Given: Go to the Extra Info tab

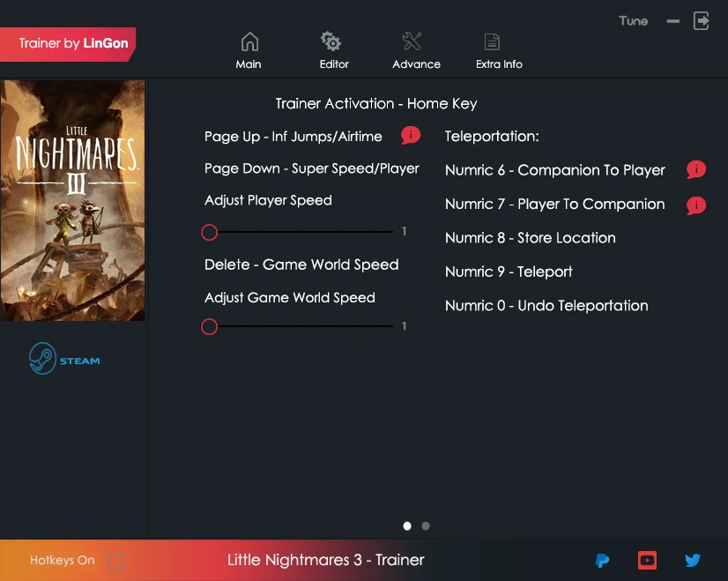Looking at the screenshot, I should tap(499, 50).
